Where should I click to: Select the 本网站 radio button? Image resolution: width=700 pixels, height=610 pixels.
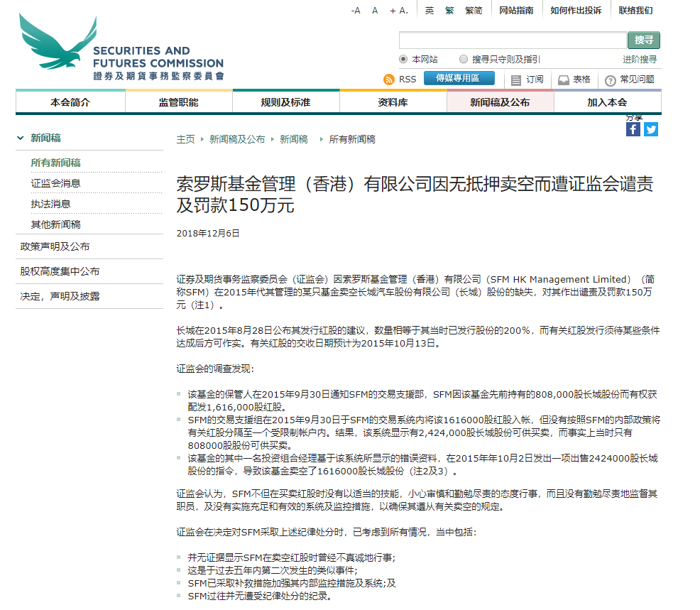[403, 59]
